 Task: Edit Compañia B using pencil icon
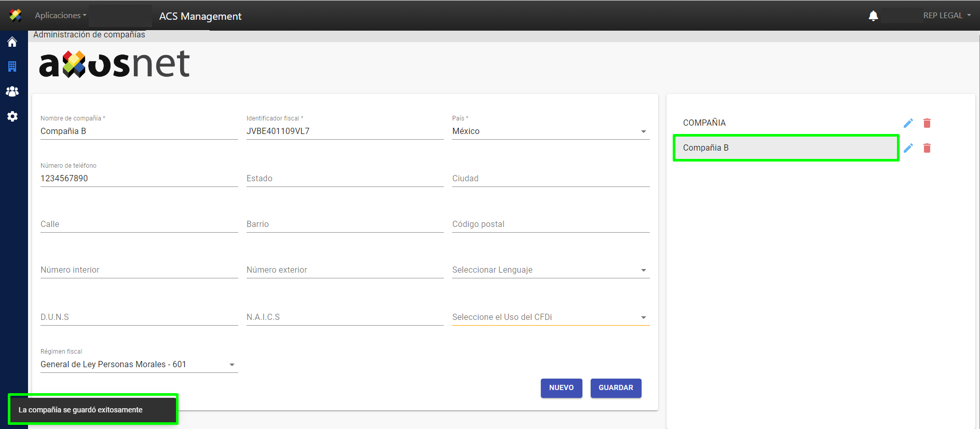click(908, 148)
